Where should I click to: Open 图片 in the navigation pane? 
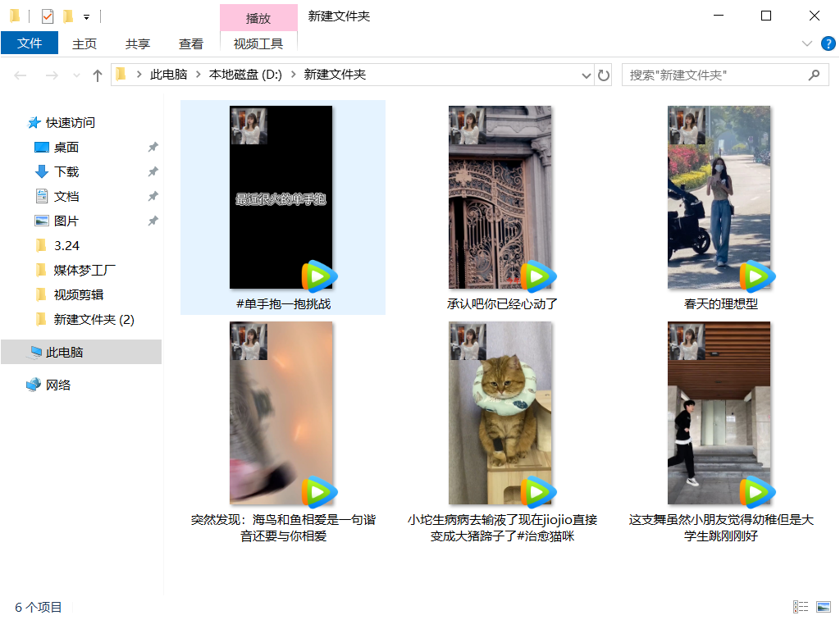(66, 221)
